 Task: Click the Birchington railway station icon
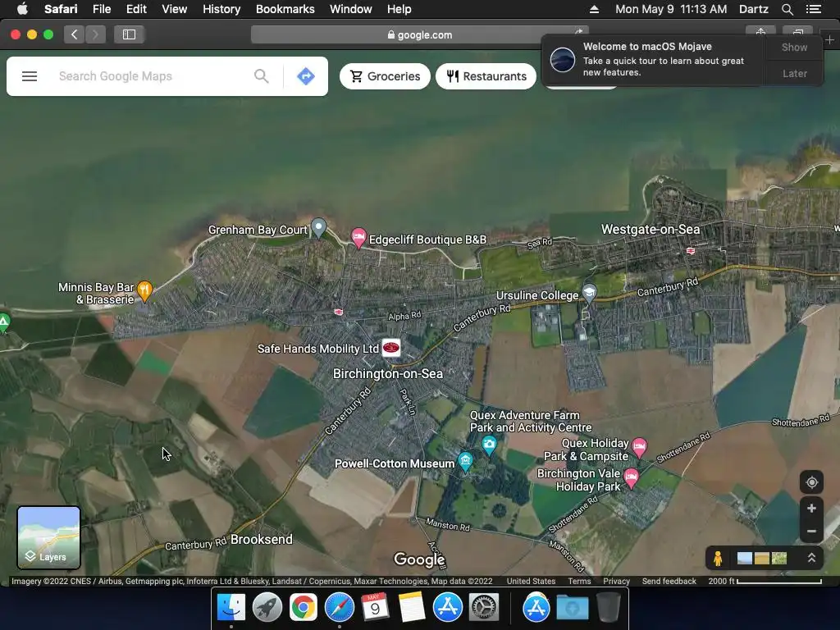coord(339,312)
